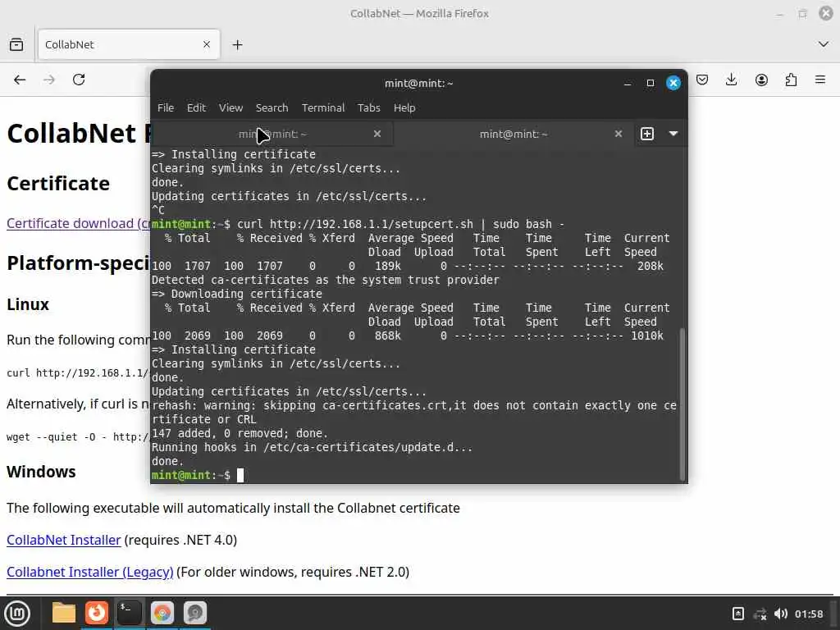Screen dimensions: 840x630
Task: Open Chromium from the taskbar
Action: click(x=162, y=613)
